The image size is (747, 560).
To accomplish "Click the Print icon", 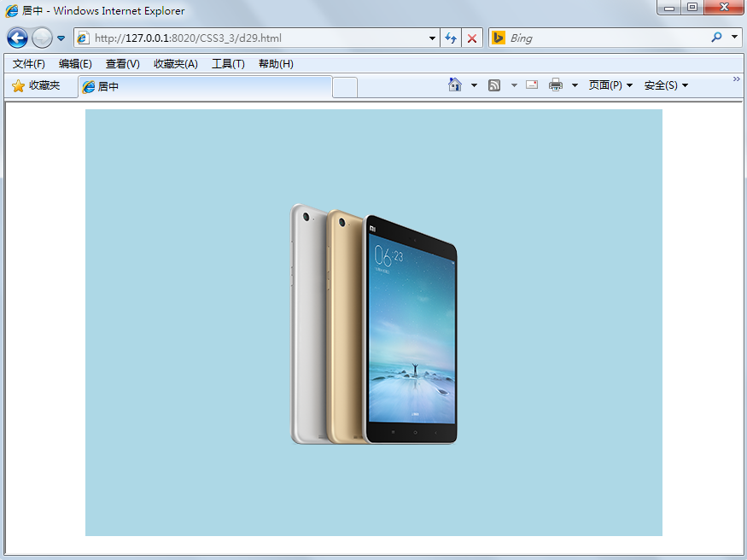I will tap(556, 85).
